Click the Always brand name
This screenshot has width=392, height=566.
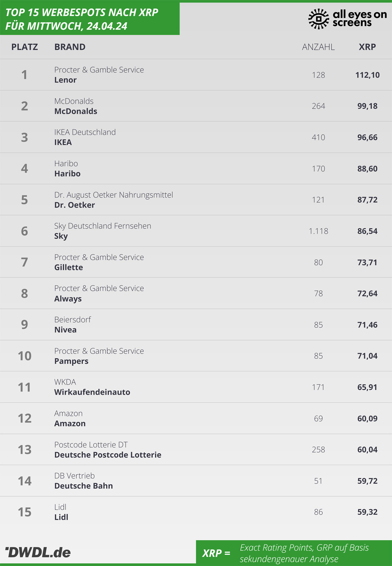pyautogui.click(x=68, y=299)
